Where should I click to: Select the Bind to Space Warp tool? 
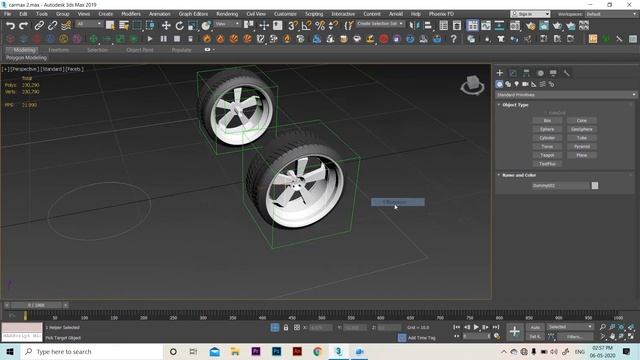click(x=66, y=26)
